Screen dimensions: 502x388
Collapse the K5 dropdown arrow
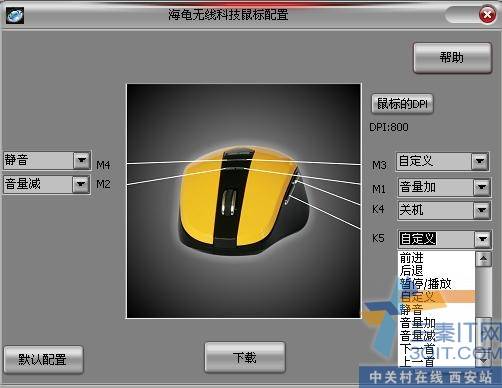482,239
